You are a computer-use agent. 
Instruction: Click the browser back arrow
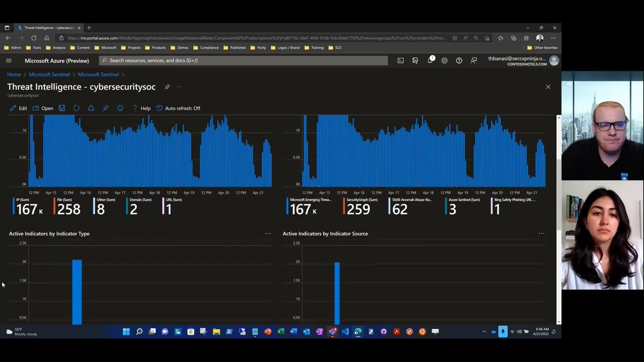[x=8, y=38]
